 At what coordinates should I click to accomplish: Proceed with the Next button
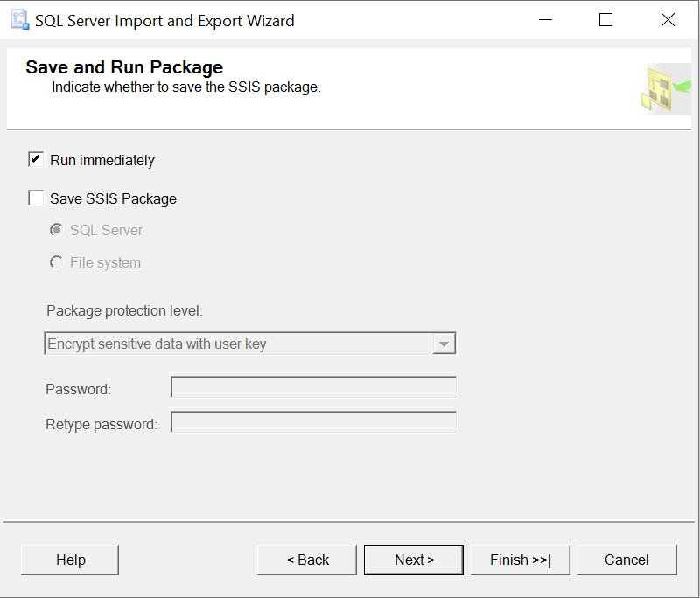point(414,560)
